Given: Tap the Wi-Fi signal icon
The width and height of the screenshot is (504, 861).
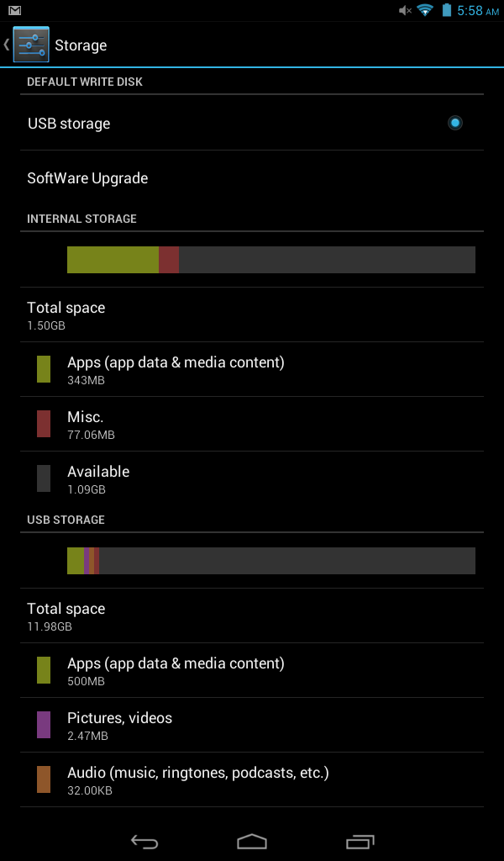Looking at the screenshot, I should tap(425, 10).
